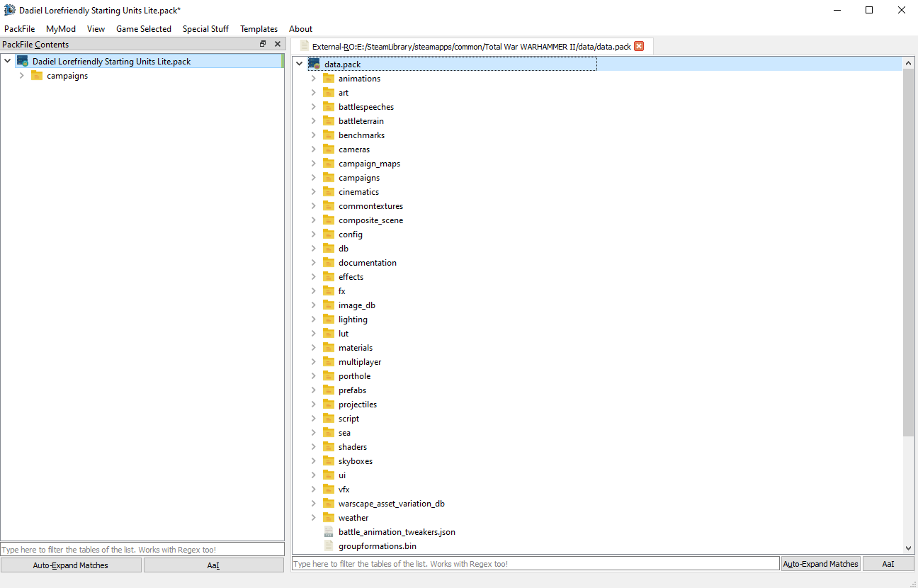Image resolution: width=918 pixels, height=588 pixels.
Task: Select the prefabs folder row
Action: pyautogui.click(x=606, y=390)
